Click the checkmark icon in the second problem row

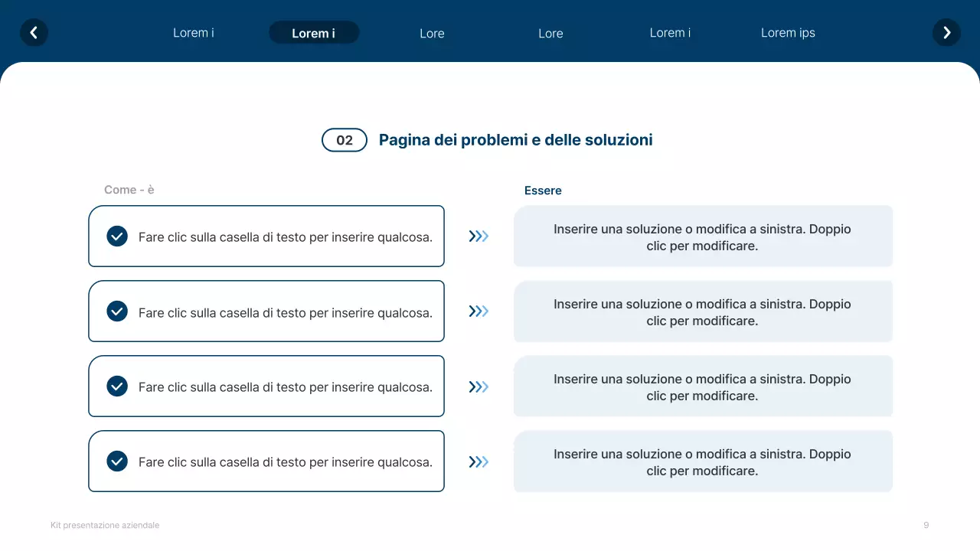tap(117, 311)
